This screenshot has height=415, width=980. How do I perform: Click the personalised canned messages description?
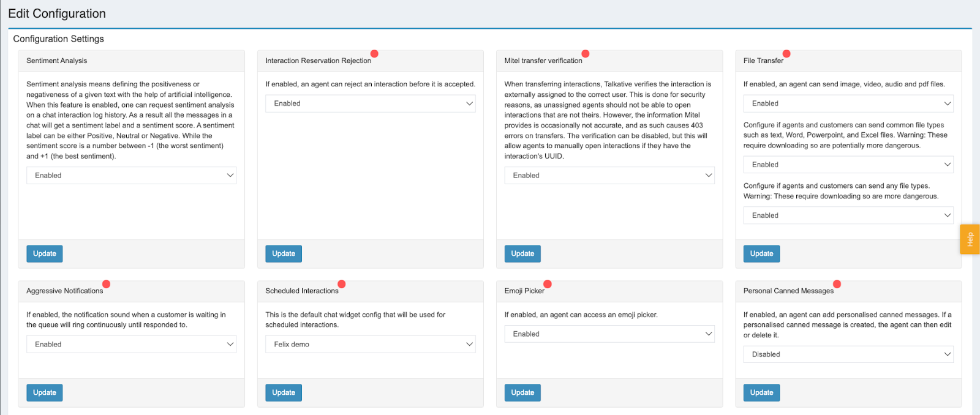click(848, 325)
